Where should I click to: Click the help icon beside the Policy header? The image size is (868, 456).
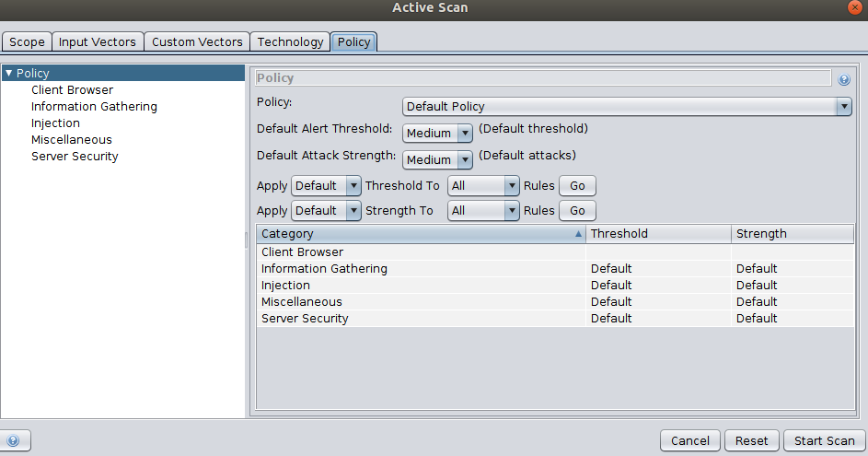point(844,80)
